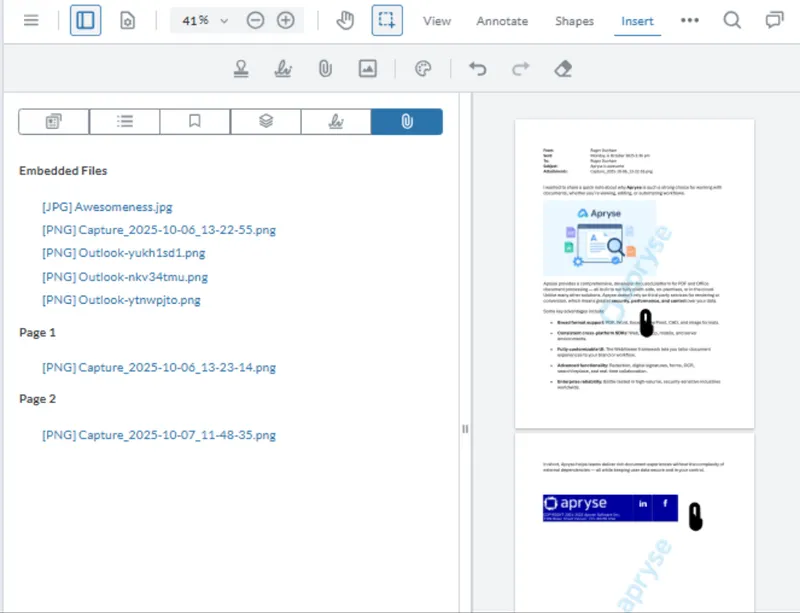Select the Insert Image tool
The width and height of the screenshot is (800, 613).
coord(368,68)
